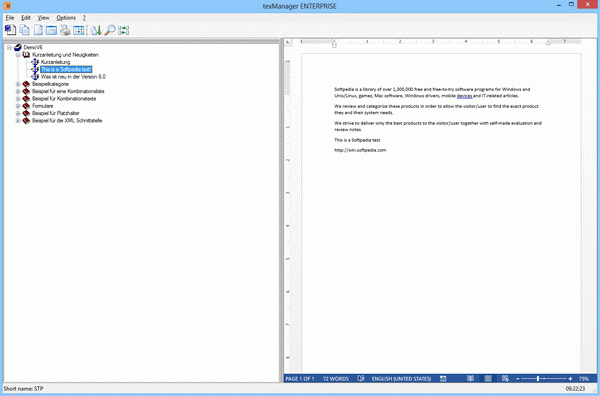
Task: Click the word devices in document text
Action: pyautogui.click(x=465, y=96)
